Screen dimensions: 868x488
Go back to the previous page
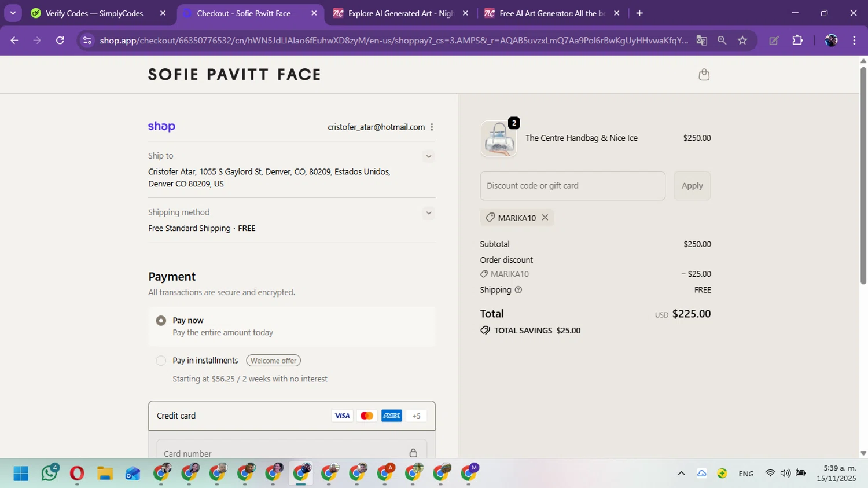point(14,41)
